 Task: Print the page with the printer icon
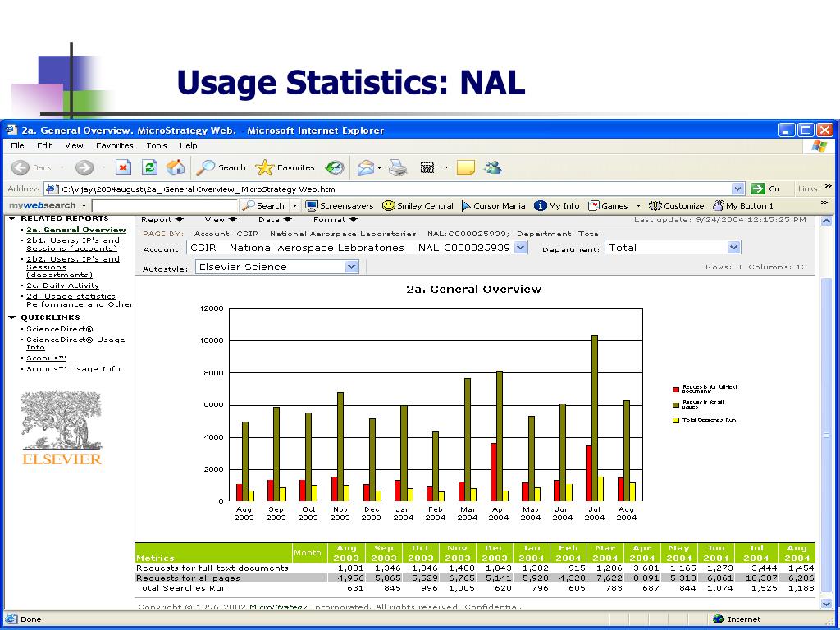(398, 167)
